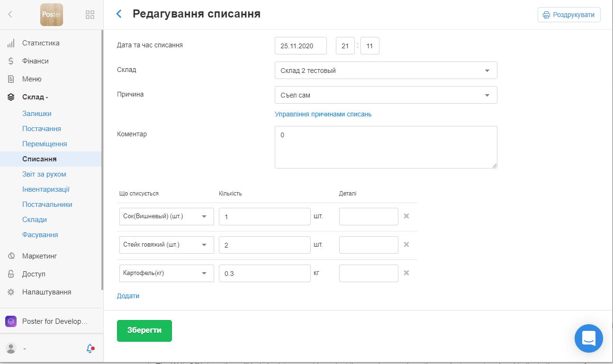Open the Сок(Вишневый) product dropdown

coord(167,216)
